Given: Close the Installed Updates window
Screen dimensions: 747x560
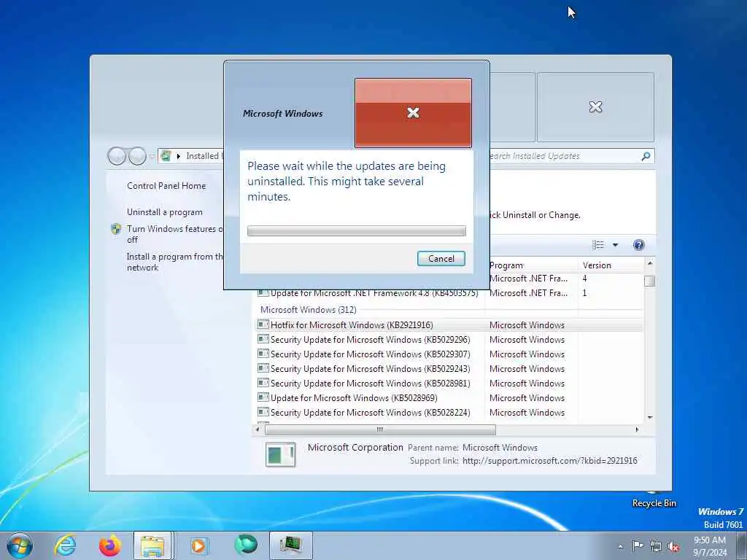Looking at the screenshot, I should click(595, 106).
